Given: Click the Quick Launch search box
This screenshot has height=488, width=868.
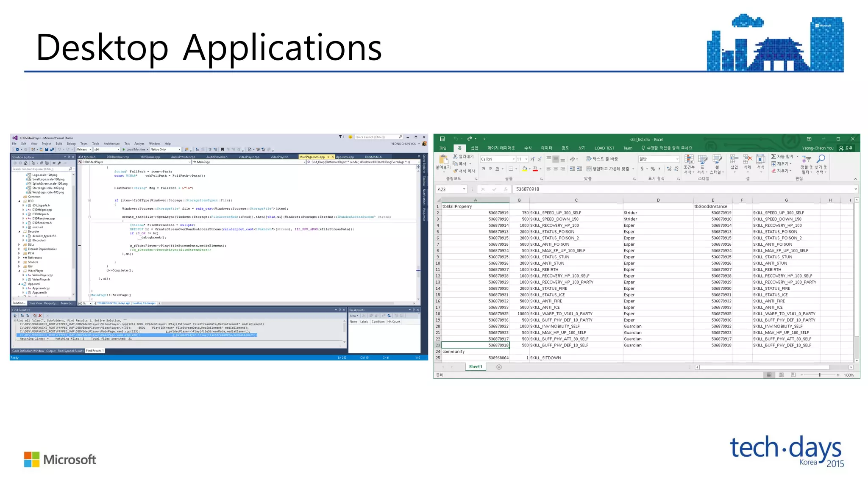Looking at the screenshot, I should point(378,137).
